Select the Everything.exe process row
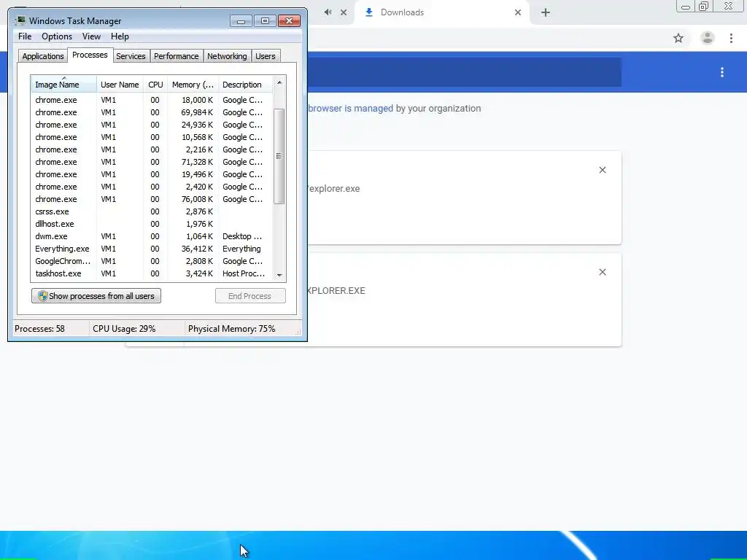747x560 pixels. 152,249
